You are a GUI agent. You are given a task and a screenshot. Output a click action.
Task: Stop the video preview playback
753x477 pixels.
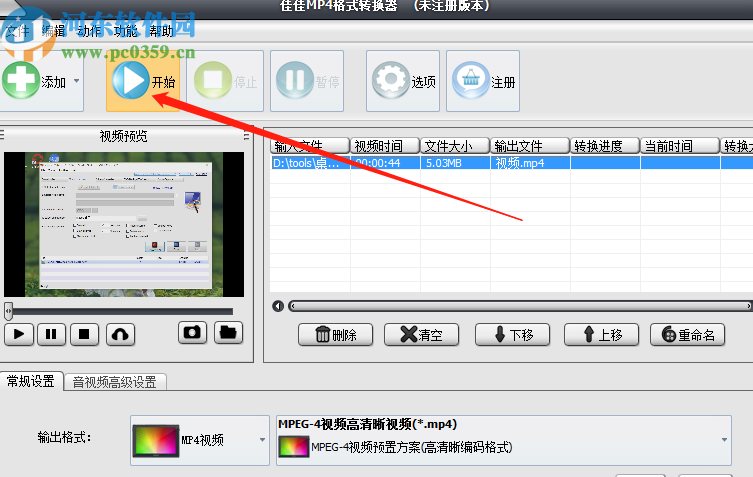(85, 334)
